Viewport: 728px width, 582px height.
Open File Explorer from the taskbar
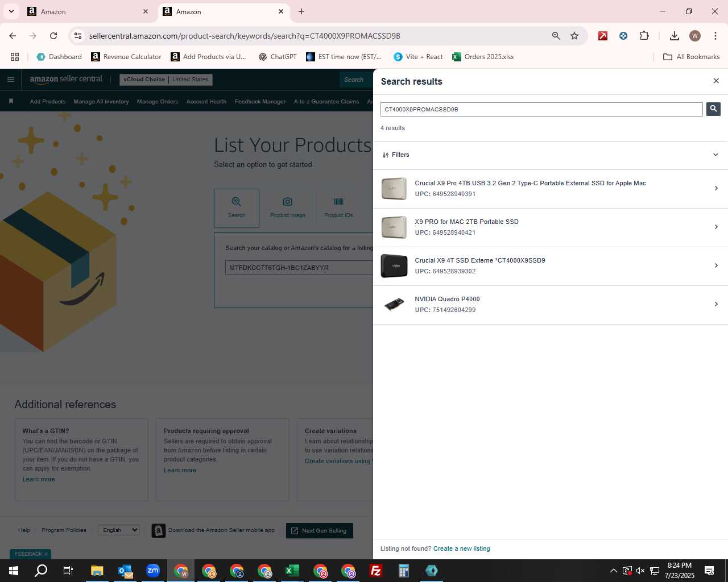coord(97,571)
